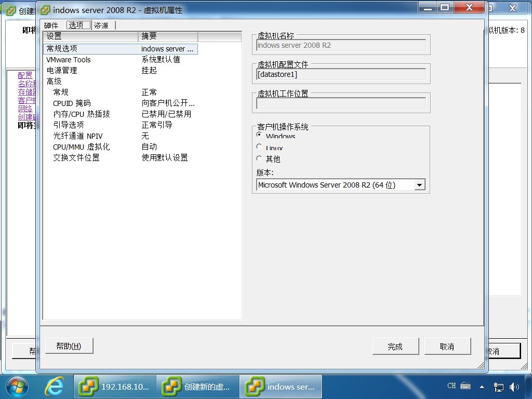The image size is (532, 399).
Task: Open the Windows Start menu
Action: tap(17, 387)
